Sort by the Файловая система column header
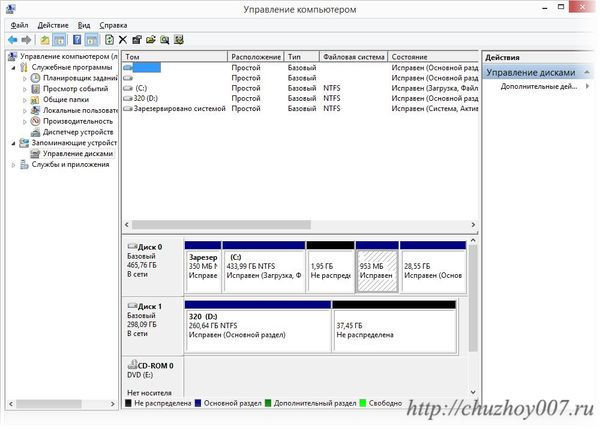 [354, 57]
